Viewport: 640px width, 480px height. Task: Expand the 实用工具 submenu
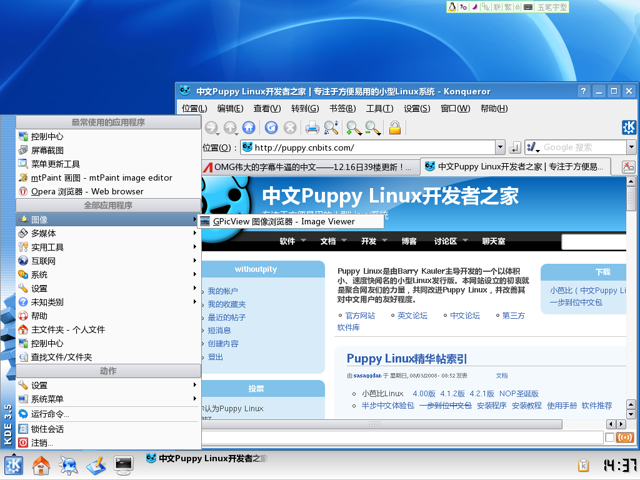pos(108,247)
